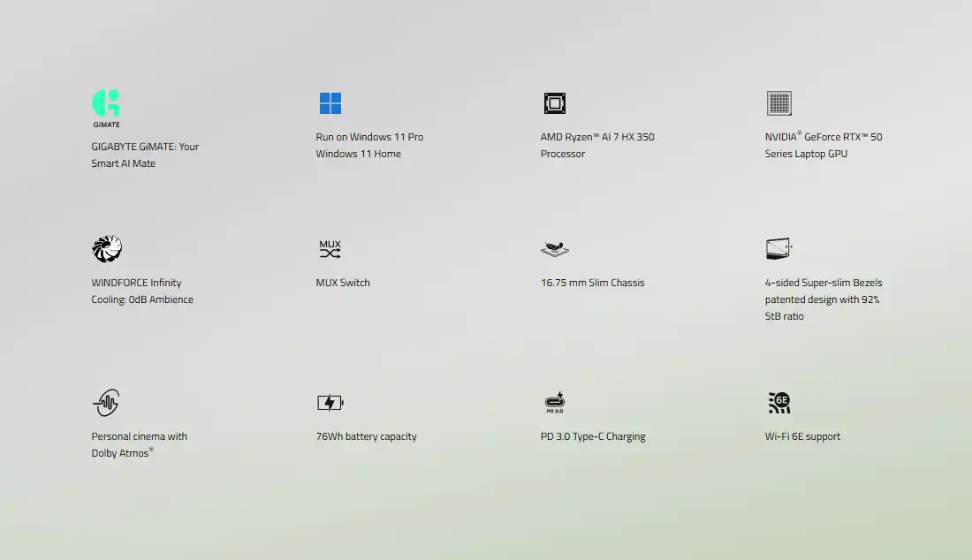Click "NVIDIA GeForce RTX 50 Series Laptop GPU" text
The width and height of the screenshot is (972, 560).
pyautogui.click(x=824, y=145)
